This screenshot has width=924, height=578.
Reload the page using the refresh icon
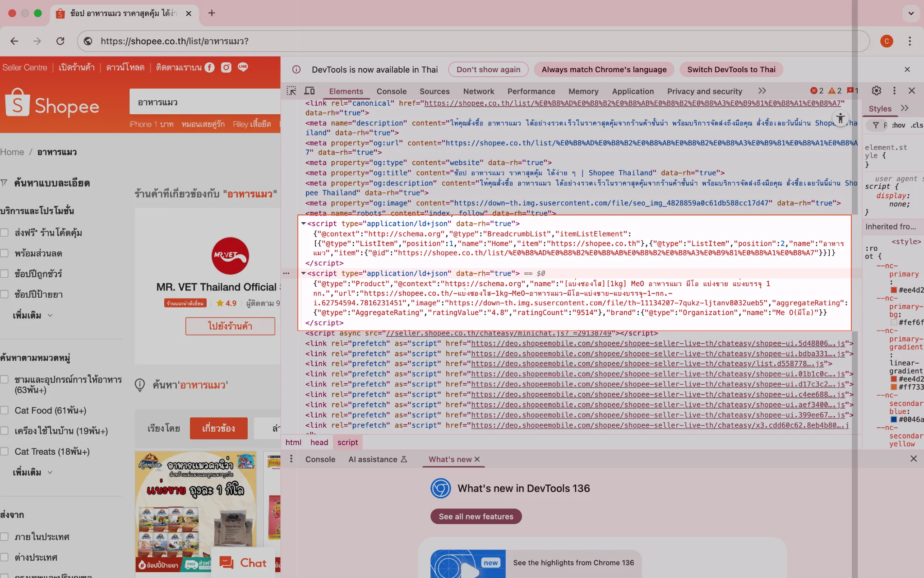(x=60, y=41)
